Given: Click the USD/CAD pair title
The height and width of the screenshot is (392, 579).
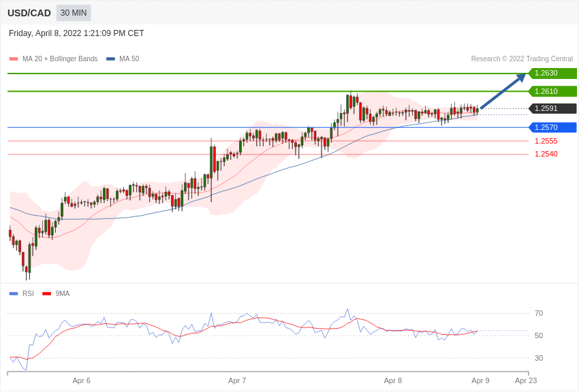Looking at the screenshot, I should [29, 13].
